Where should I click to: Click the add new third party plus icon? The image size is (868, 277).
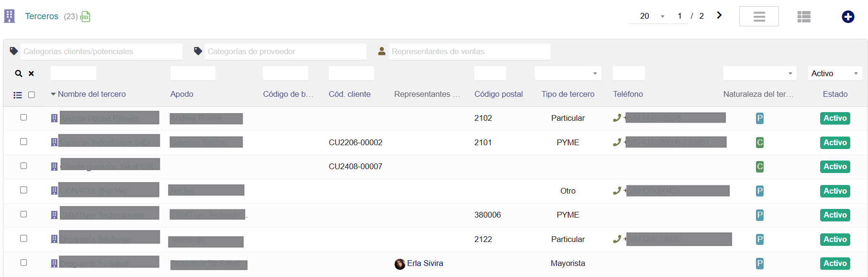pyautogui.click(x=847, y=17)
